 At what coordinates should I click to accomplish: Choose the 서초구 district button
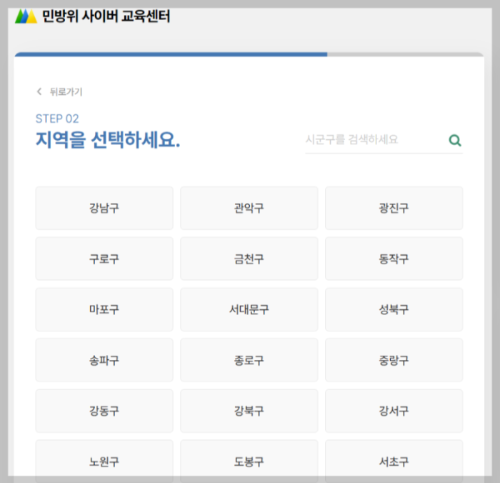[x=394, y=461]
